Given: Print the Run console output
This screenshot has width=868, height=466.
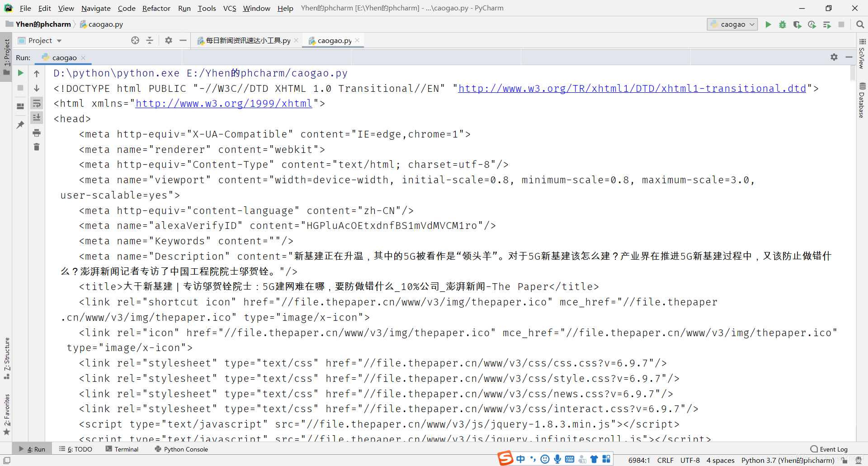Looking at the screenshot, I should tap(37, 133).
